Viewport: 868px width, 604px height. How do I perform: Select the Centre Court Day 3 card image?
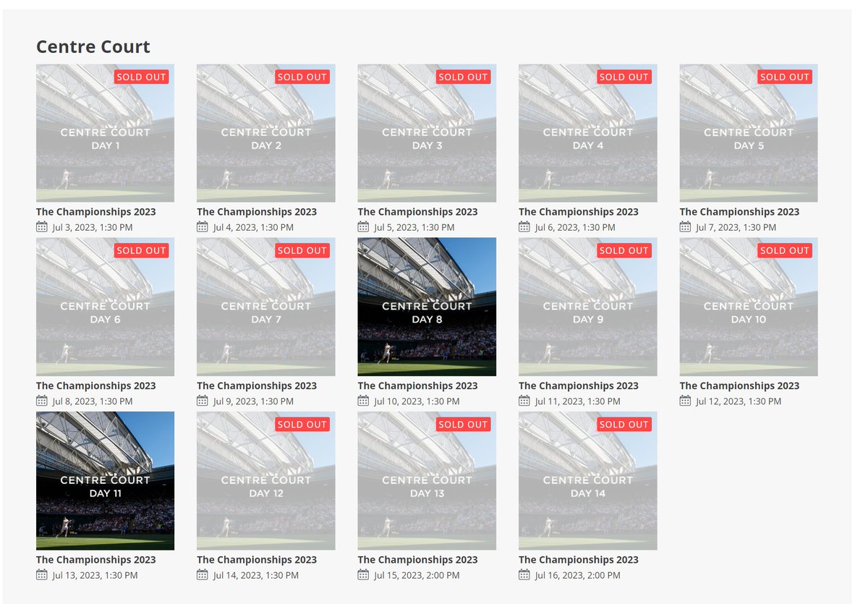tap(427, 133)
